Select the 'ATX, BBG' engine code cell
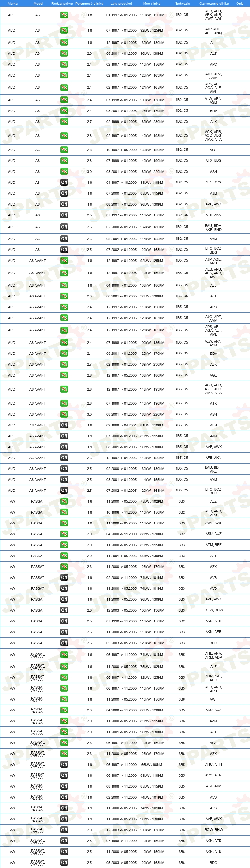 click(213, 161)
